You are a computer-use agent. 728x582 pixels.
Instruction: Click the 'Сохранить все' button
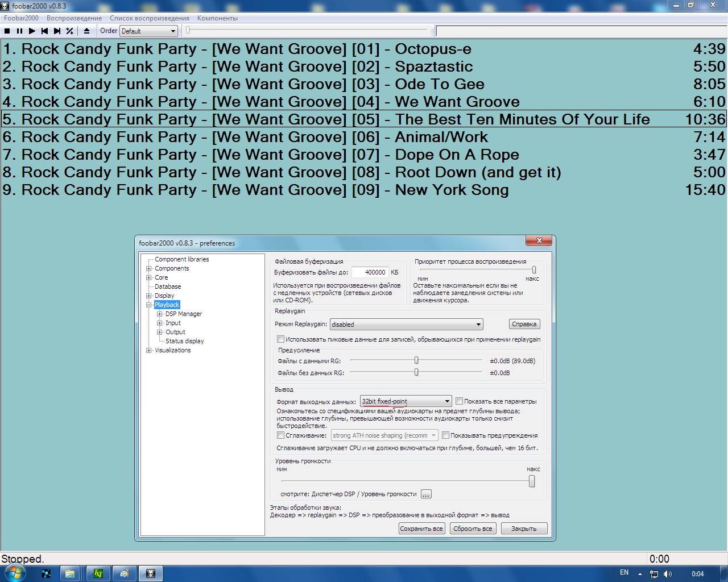click(421, 529)
